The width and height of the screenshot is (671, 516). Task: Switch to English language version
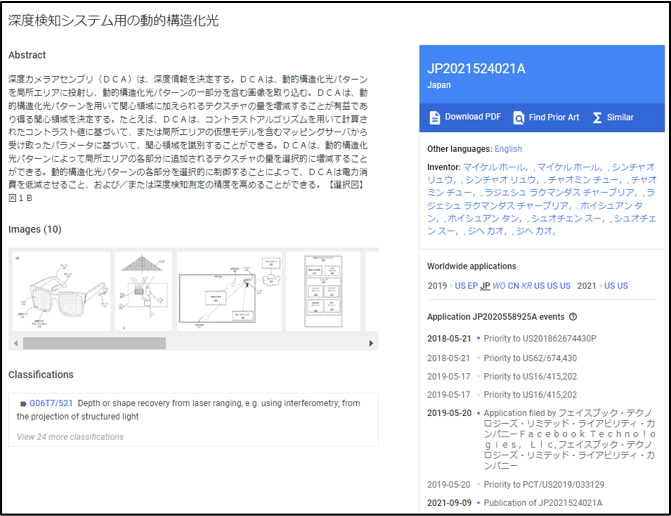pyautogui.click(x=508, y=149)
